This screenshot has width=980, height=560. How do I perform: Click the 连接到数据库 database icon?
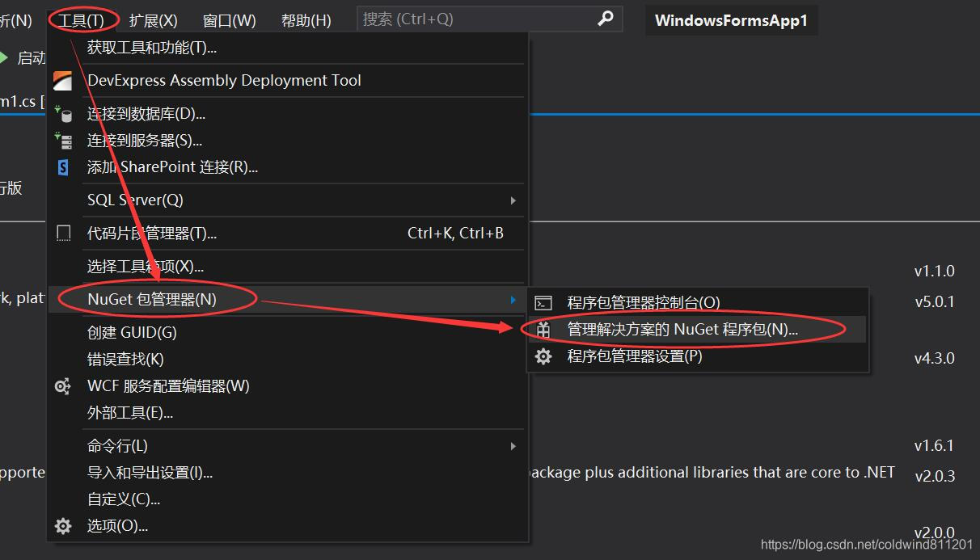tap(63, 114)
